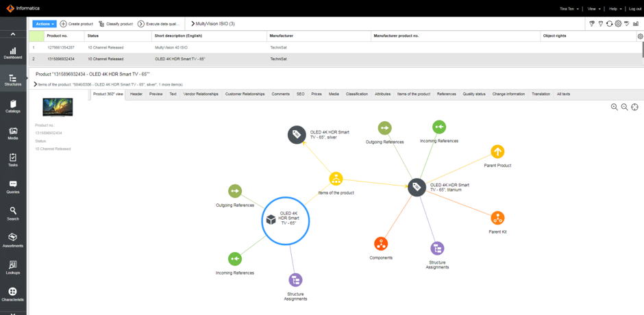Viewport: 644px width, 315px height.
Task: Open Media in the sidebar
Action: 13,134
